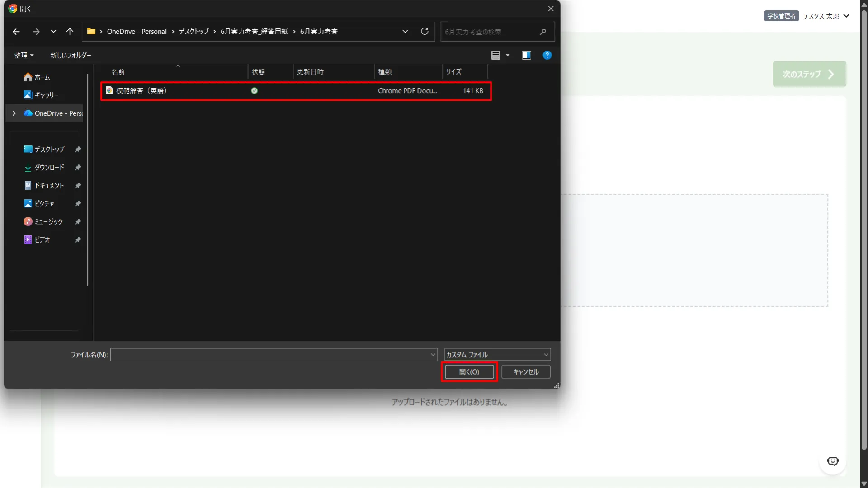This screenshot has height=488, width=868.
Task: Open ビデオ quick access item
Action: coord(37,239)
